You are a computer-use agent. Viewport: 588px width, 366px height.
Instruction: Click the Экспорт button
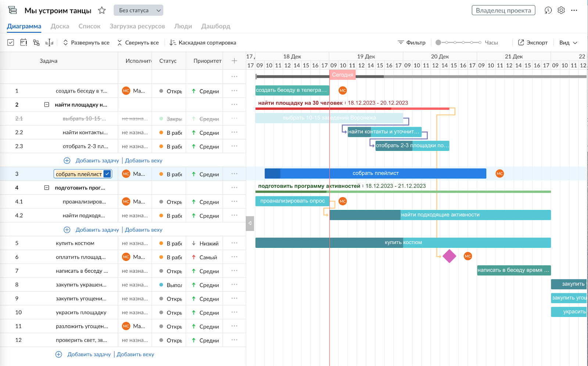click(x=533, y=43)
